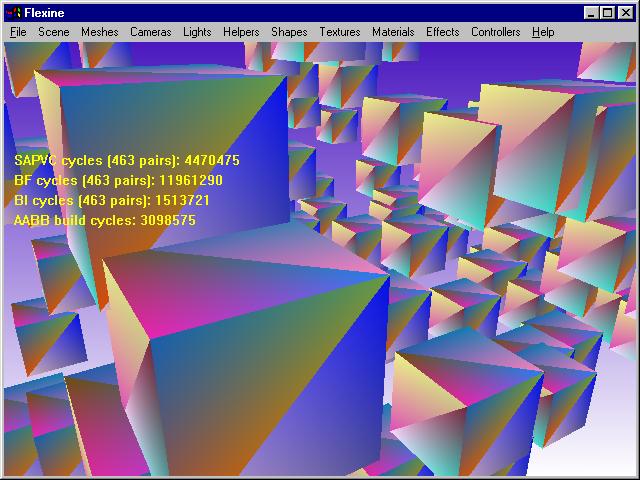Viewport: 640px width, 480px height.
Task: Open the Effects menu
Action: point(442,32)
